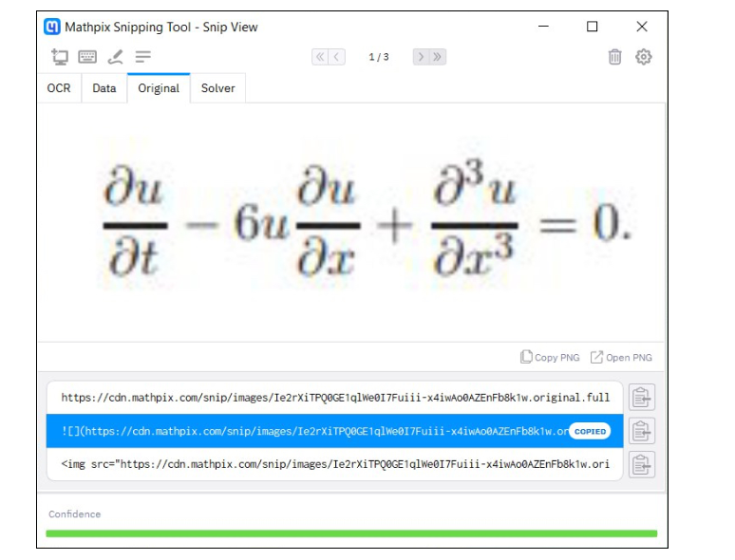Click the green confidence bar
The image size is (735, 560).
(x=351, y=533)
